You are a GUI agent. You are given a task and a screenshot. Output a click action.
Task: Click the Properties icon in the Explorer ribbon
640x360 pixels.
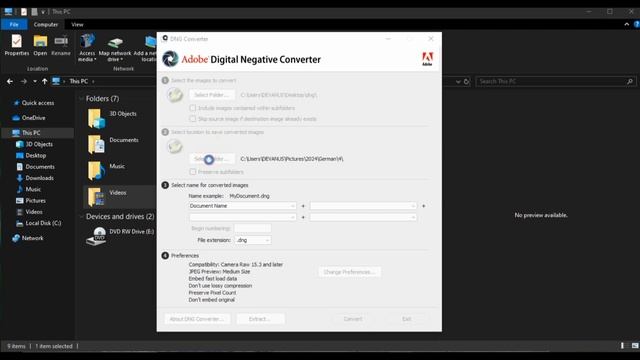[x=16, y=42]
